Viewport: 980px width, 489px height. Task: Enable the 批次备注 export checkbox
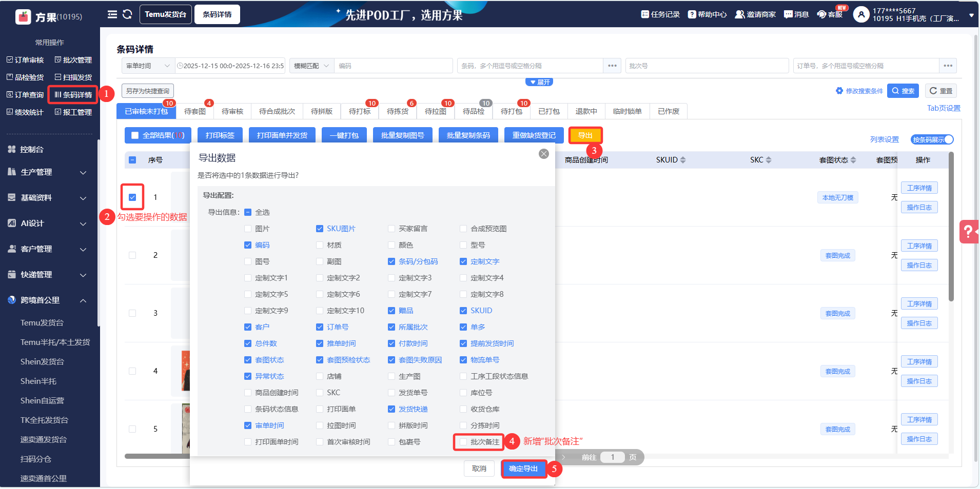click(x=463, y=442)
